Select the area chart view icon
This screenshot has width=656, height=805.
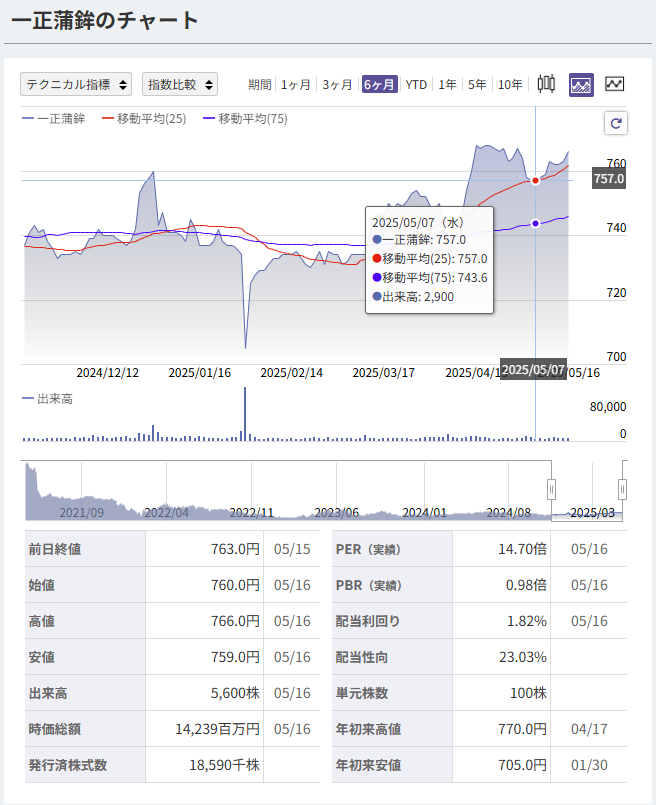pos(581,85)
